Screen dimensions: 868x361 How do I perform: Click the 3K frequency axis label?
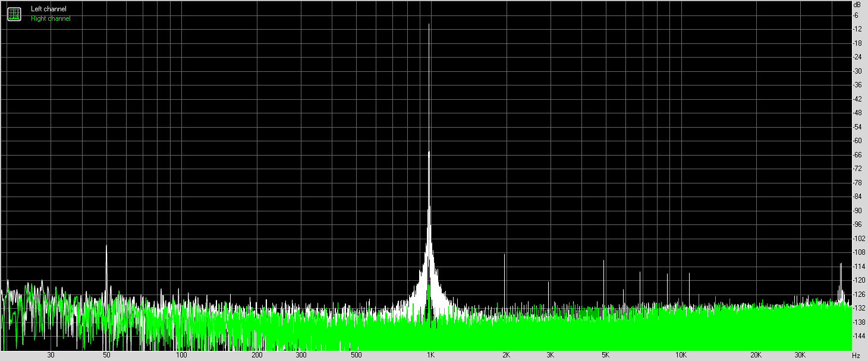550,355
